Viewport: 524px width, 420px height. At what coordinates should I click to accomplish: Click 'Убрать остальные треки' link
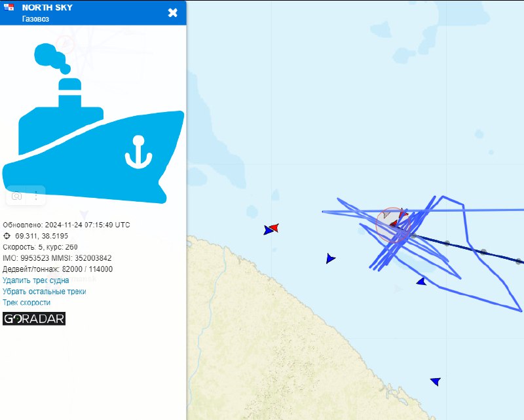click(45, 292)
